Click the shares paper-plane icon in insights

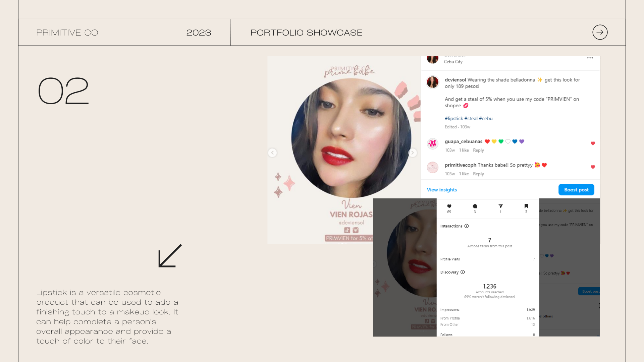[500, 206]
